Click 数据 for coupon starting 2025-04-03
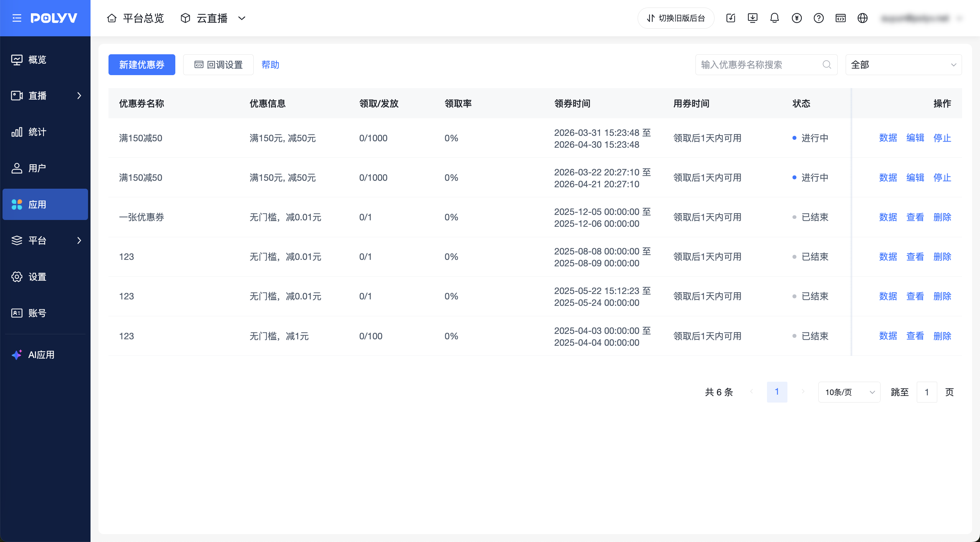980x542 pixels. click(x=888, y=336)
